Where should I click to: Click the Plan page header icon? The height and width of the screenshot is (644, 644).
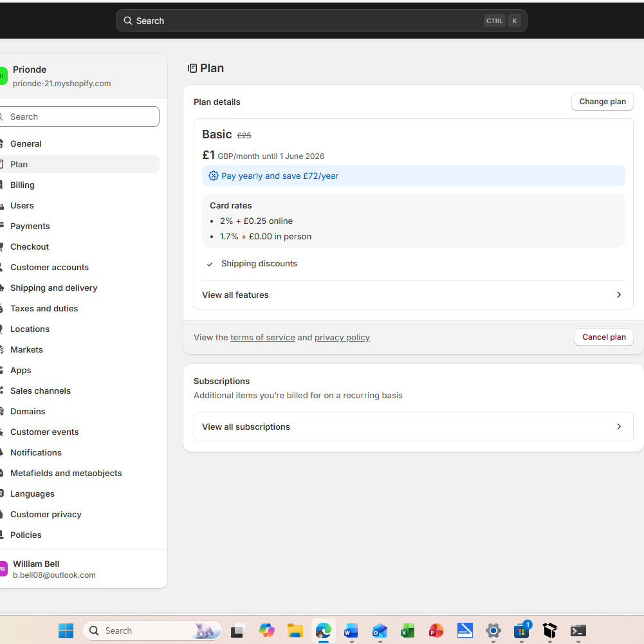(x=192, y=68)
